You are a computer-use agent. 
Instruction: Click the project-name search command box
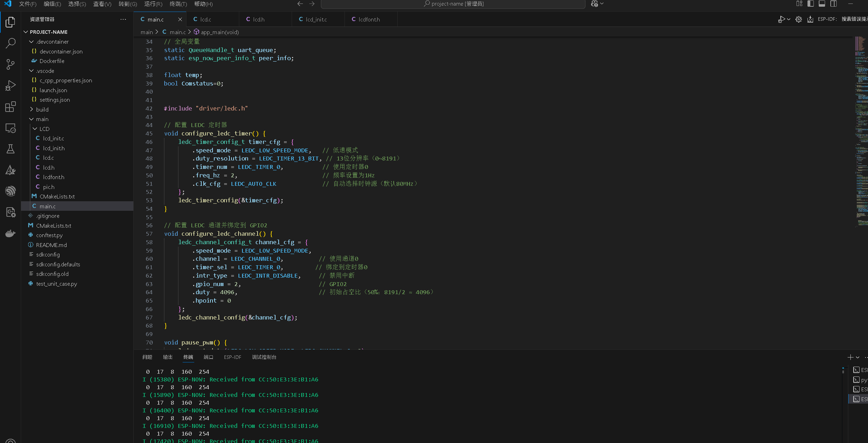point(453,4)
